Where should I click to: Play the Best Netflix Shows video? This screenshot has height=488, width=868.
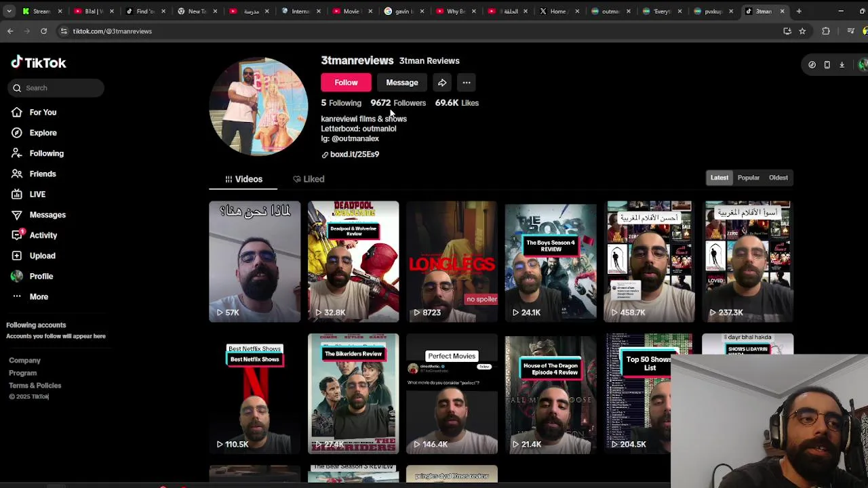(x=254, y=394)
